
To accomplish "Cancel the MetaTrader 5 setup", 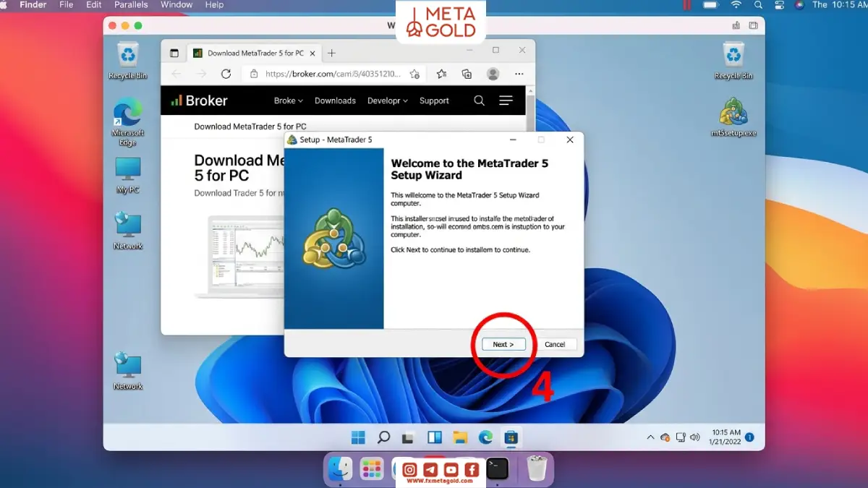I will click(x=555, y=344).
